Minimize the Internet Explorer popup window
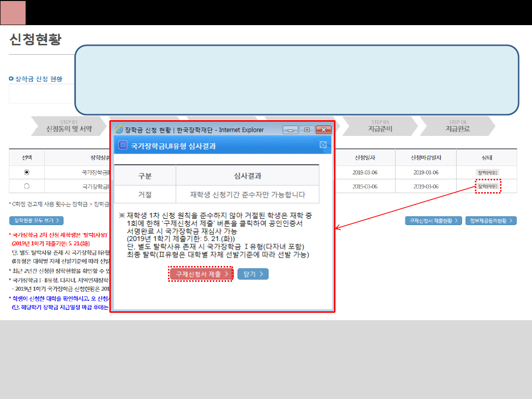 [x=291, y=130]
